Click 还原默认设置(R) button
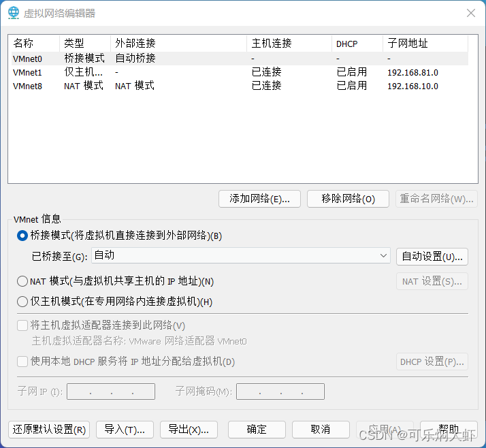Screen dimensions: 486x448 tap(49, 430)
